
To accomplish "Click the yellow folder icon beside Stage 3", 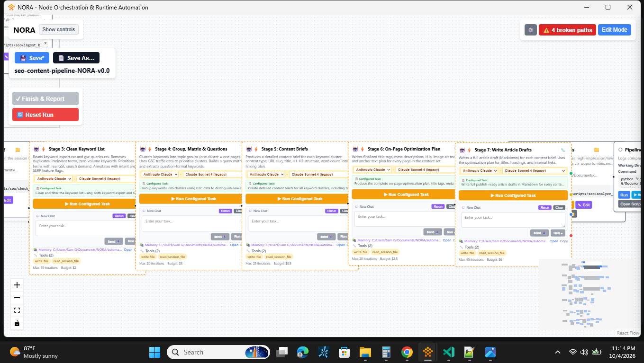I will click(x=18, y=150).
